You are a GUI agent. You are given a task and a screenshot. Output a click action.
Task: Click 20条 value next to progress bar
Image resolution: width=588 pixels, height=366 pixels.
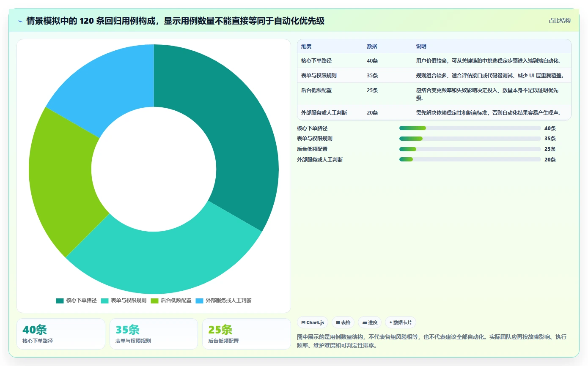tap(550, 159)
